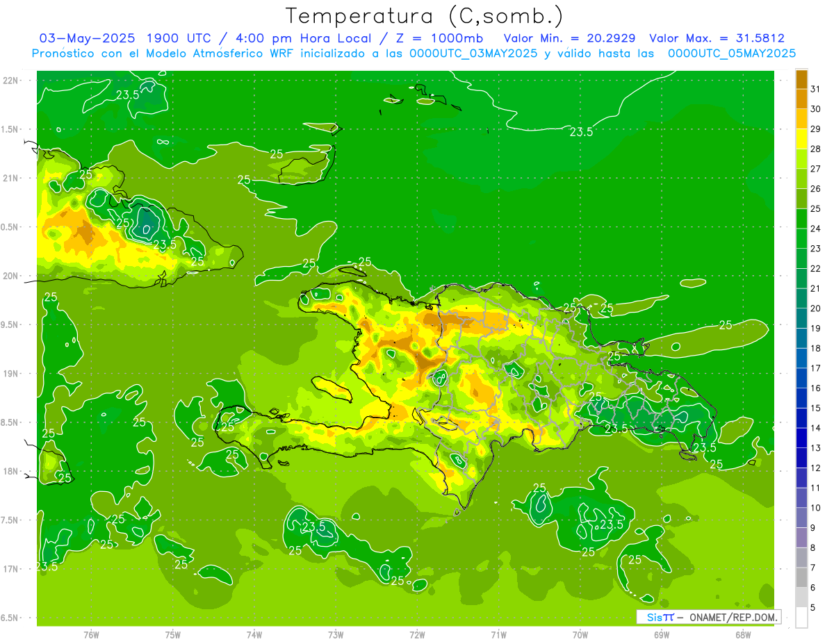The width and height of the screenshot is (834, 644).
Task: Click latitude axis label '20N'
Action: click(x=11, y=276)
